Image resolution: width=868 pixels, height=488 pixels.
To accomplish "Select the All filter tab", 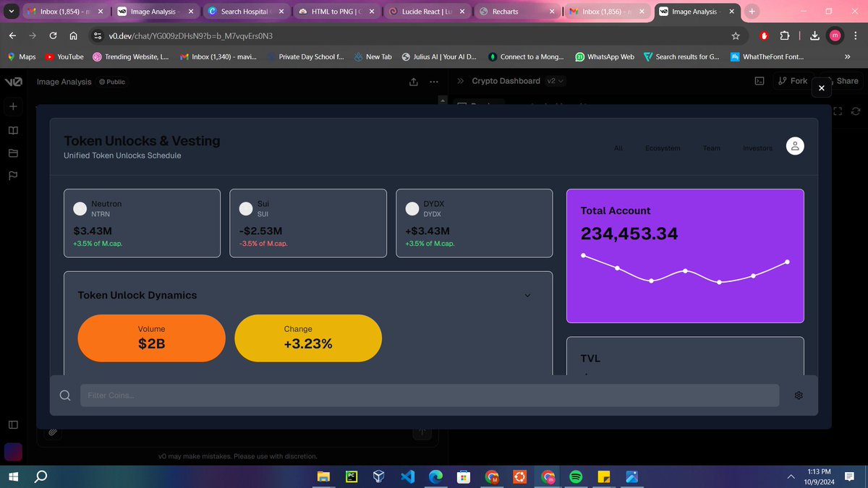I will [x=618, y=148].
